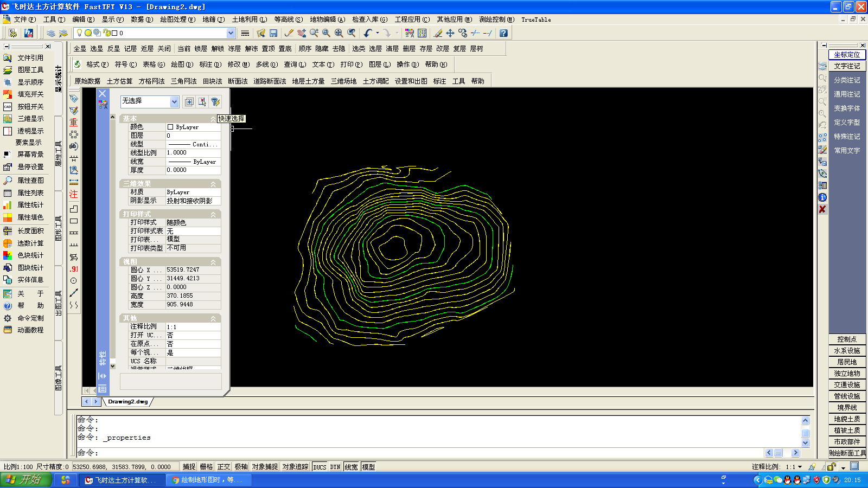Click 全显 show all layers button
The image size is (868, 488).
pyautogui.click(x=80, y=49)
